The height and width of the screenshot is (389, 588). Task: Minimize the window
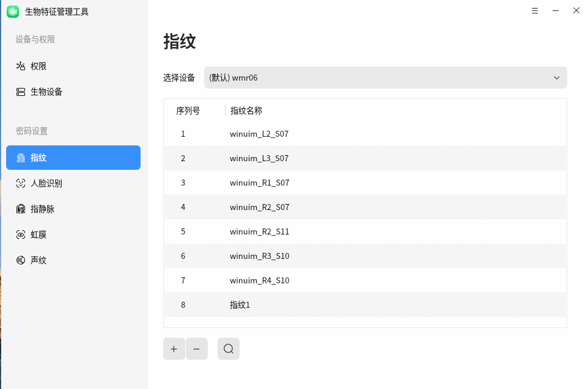tap(556, 11)
